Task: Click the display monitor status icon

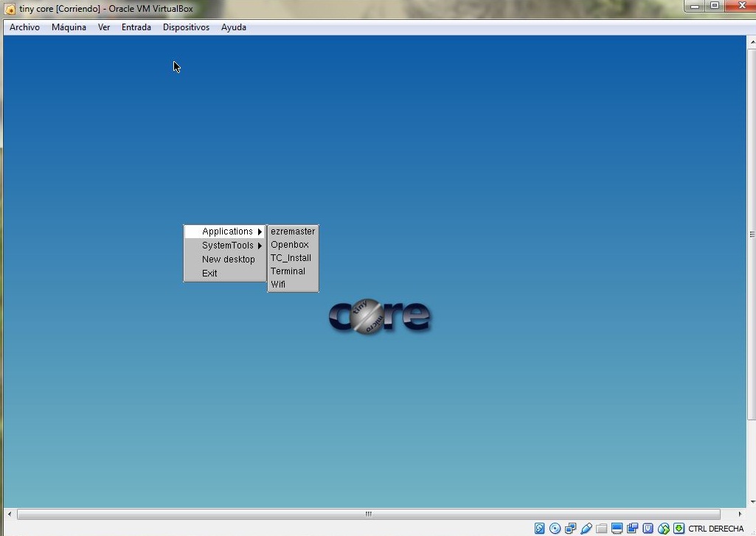Action: point(617,529)
